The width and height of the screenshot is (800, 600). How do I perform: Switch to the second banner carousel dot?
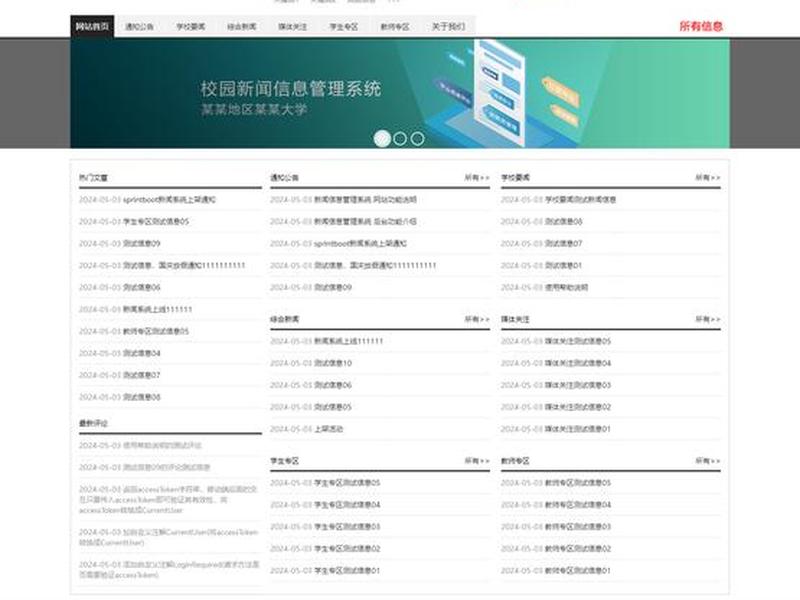click(400, 138)
